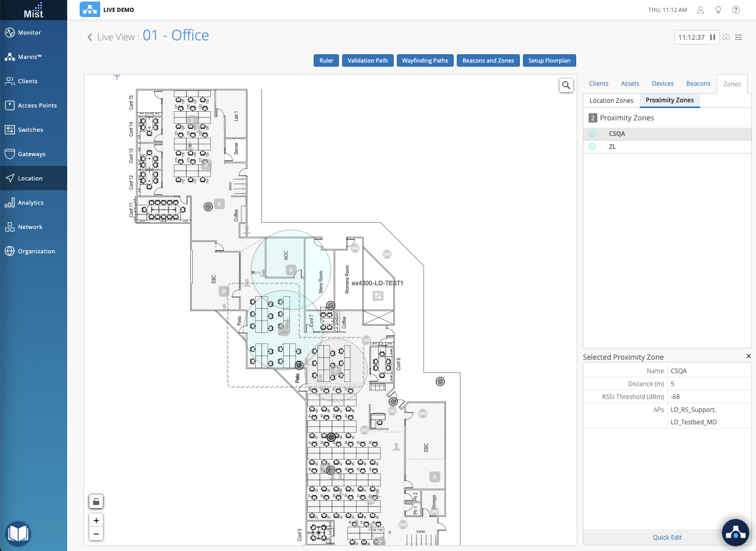Open the documentation book icon
The image size is (756, 551).
click(18, 533)
